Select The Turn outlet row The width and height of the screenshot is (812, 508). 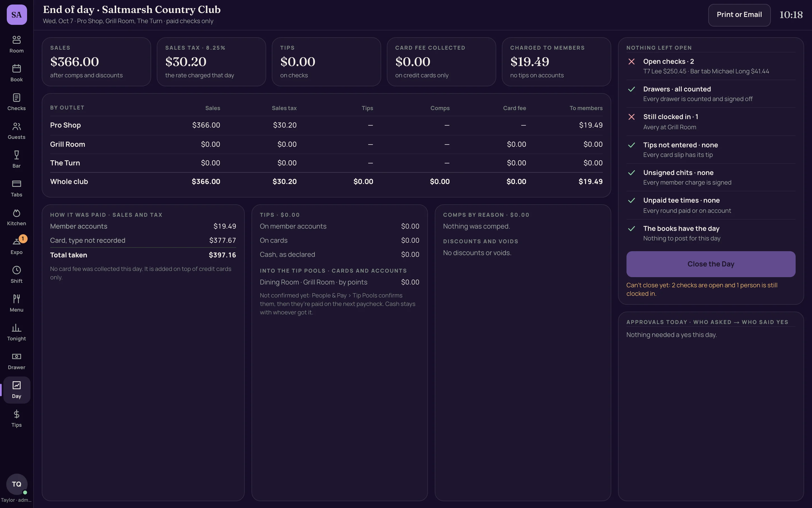[x=326, y=163]
